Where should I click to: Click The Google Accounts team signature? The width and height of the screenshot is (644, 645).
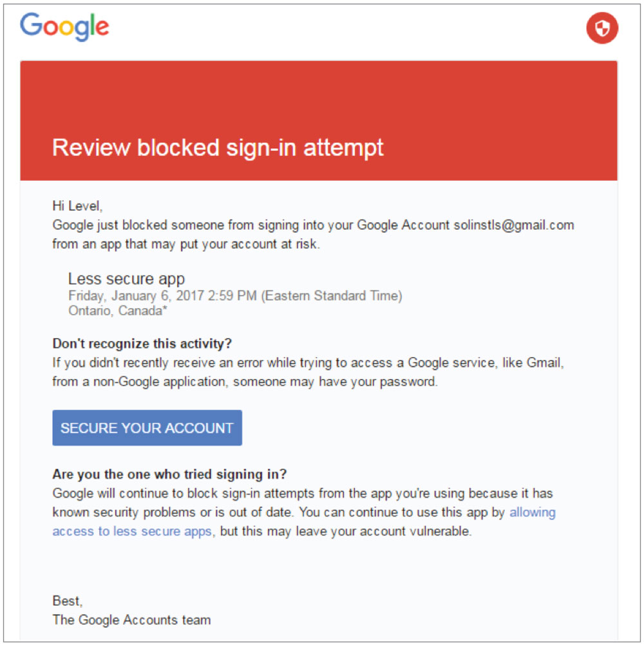[x=131, y=620]
